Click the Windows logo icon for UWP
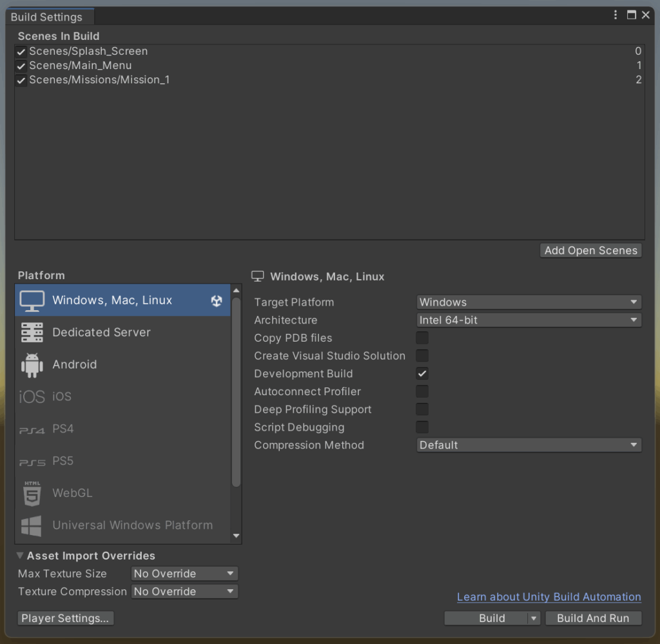This screenshot has width=660, height=644. 32,526
